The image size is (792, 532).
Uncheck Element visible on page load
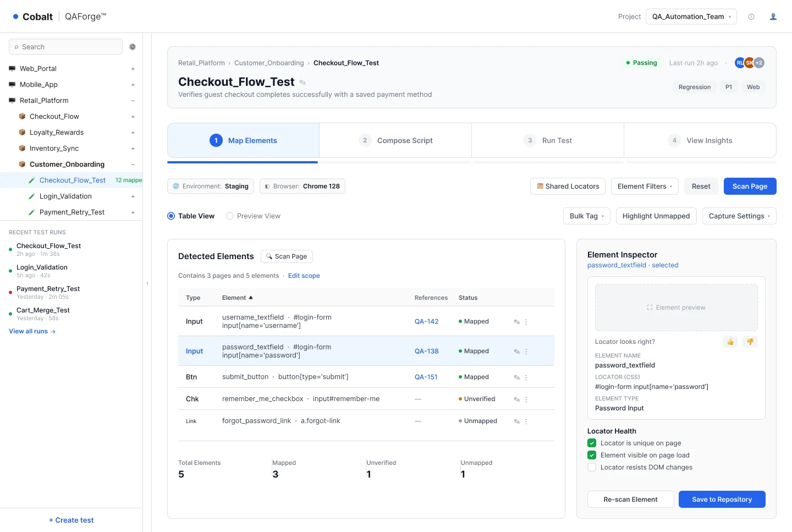(x=592, y=455)
